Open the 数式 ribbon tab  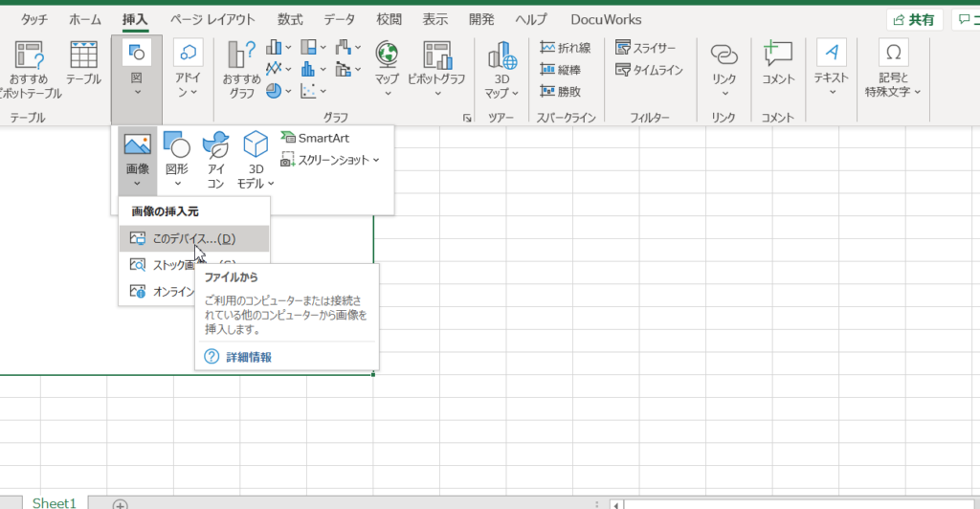tap(291, 19)
